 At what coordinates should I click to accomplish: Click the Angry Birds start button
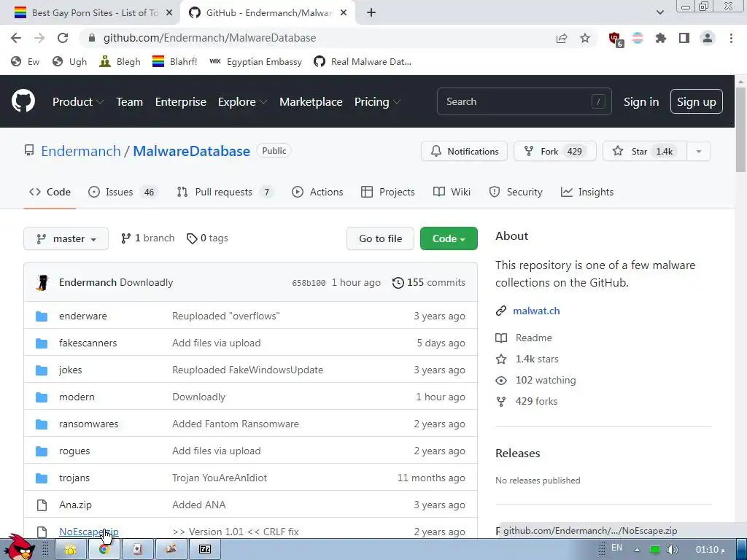(x=20, y=548)
